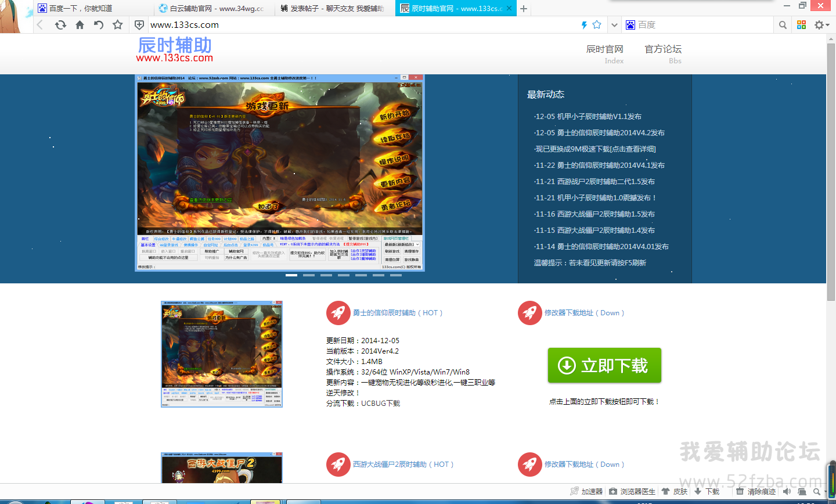
Task: Select the second carousel indicator dash
Action: 309,275
